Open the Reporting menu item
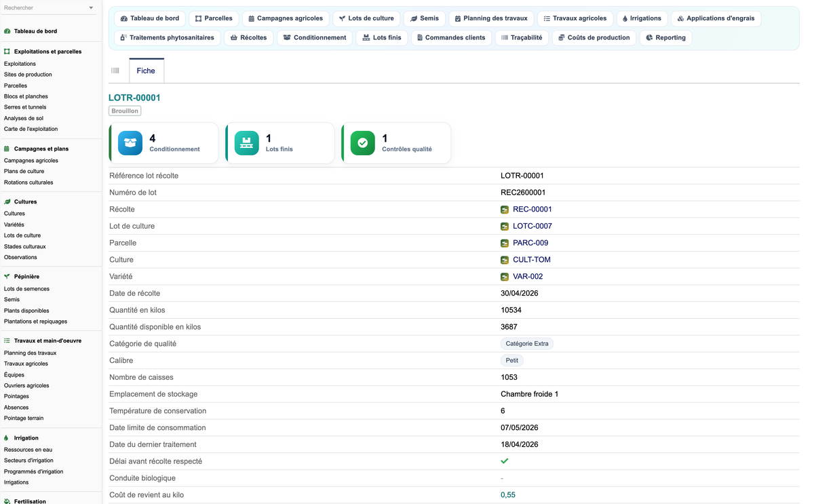Screen dimensions: 814x504 click(666, 37)
